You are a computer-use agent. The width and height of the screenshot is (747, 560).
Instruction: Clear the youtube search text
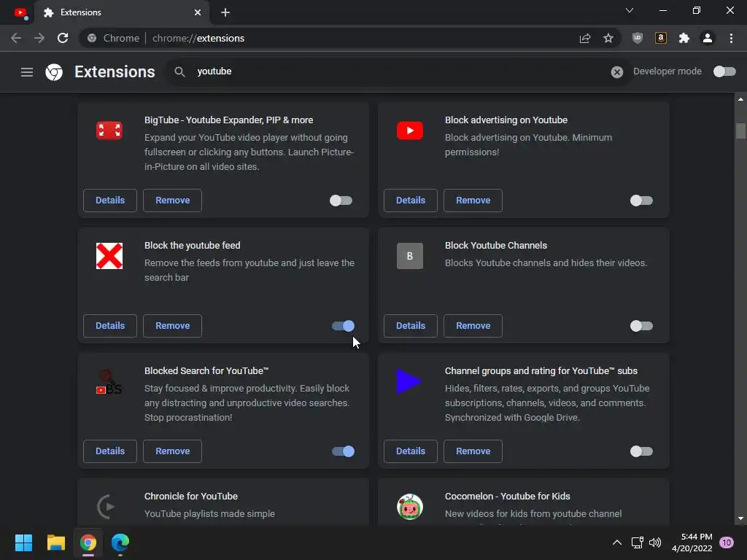click(616, 72)
